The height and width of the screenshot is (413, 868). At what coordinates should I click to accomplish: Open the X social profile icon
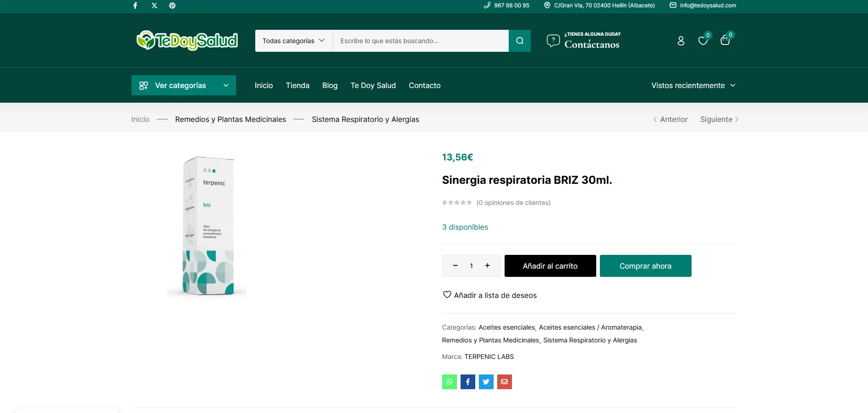[154, 6]
